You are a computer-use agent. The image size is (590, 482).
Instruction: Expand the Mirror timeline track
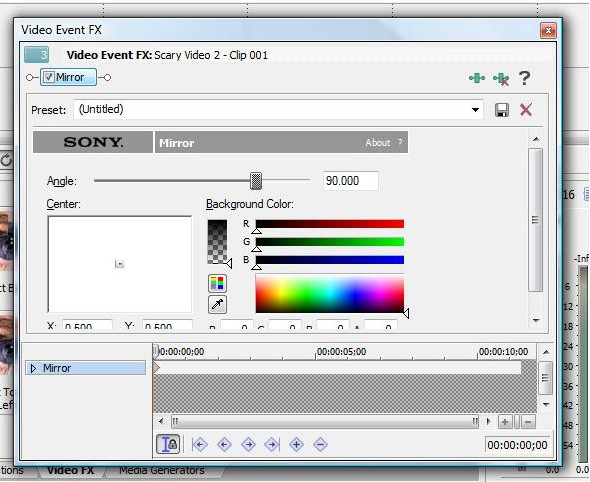33,368
